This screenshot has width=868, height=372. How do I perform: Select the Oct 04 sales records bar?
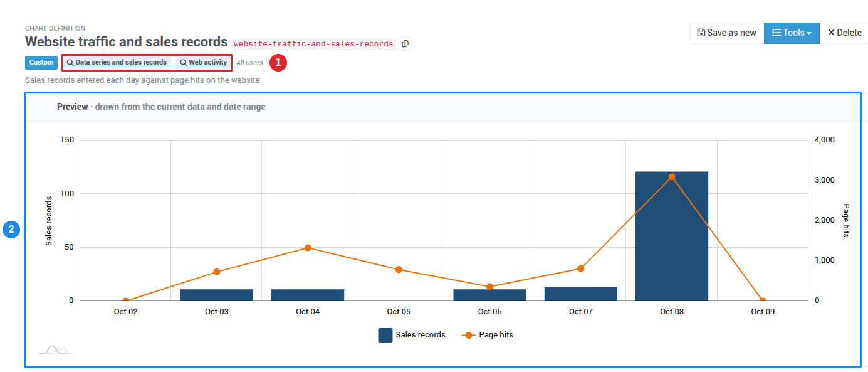point(308,295)
